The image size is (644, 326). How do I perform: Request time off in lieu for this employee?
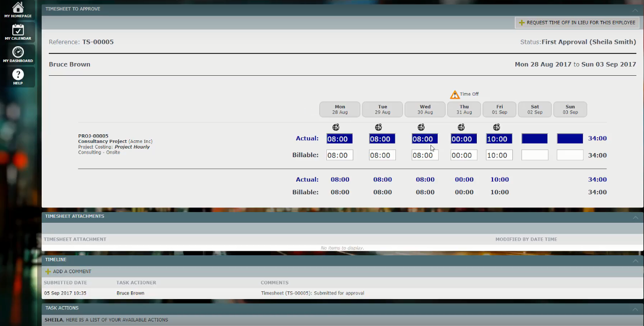(x=577, y=22)
